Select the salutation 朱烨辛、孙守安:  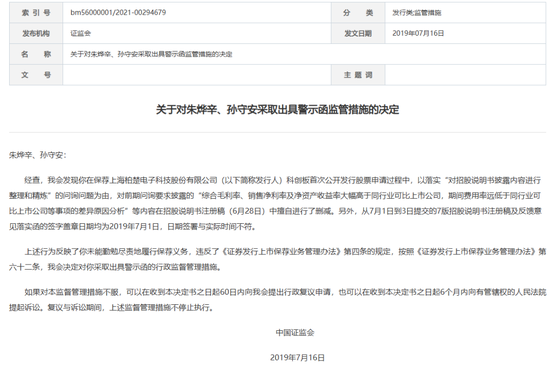pyautogui.click(x=38, y=155)
